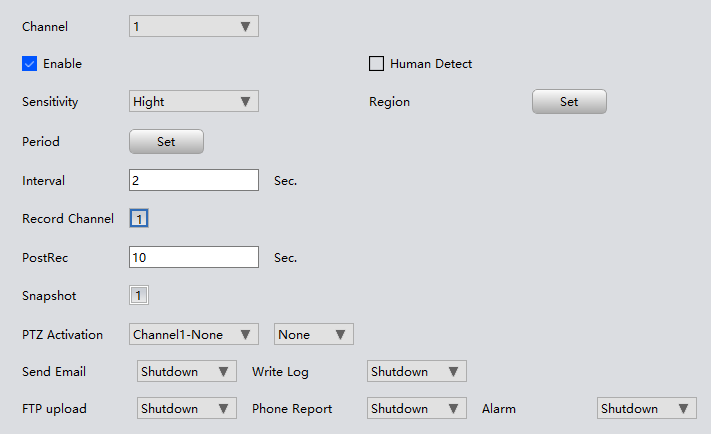Screen dimensions: 711x434
Task: Click the Channel dropdown arrow icon
Action: [x=245, y=27]
